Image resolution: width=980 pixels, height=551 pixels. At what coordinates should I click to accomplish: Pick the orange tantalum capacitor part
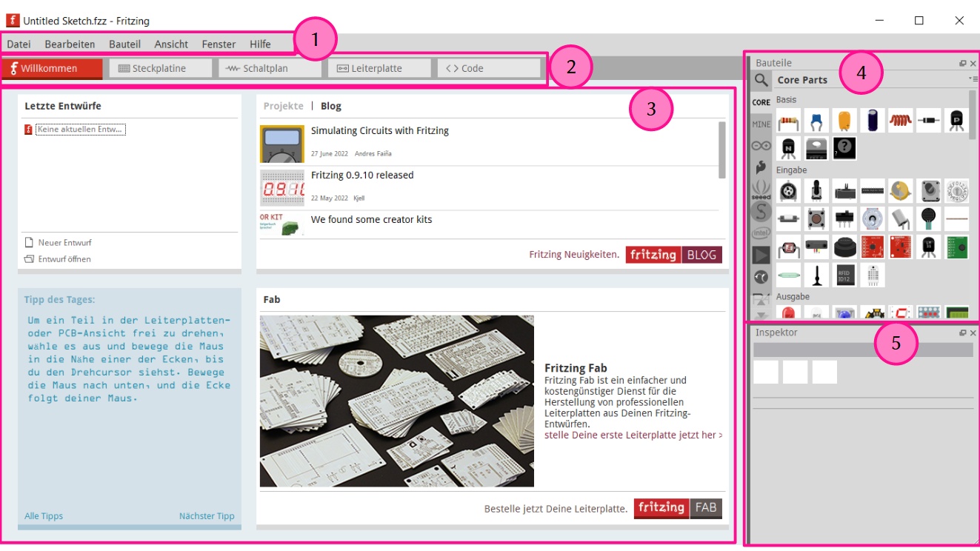tap(844, 121)
